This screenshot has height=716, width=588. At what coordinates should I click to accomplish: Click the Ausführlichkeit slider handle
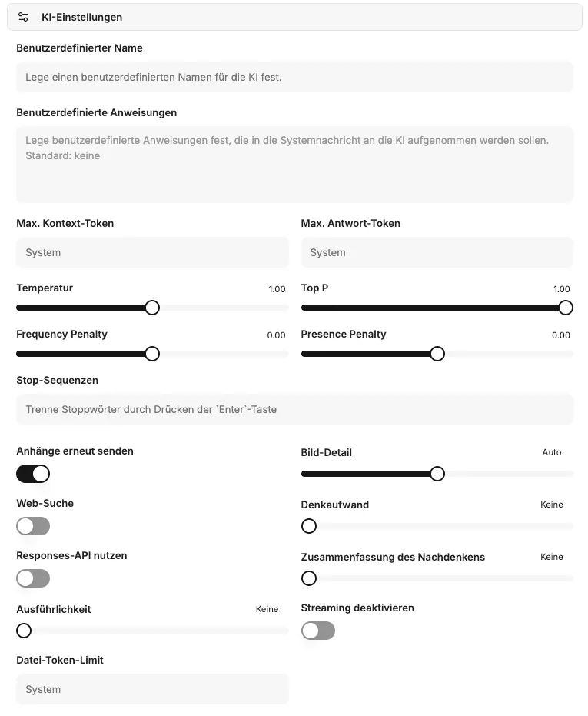pos(24,631)
